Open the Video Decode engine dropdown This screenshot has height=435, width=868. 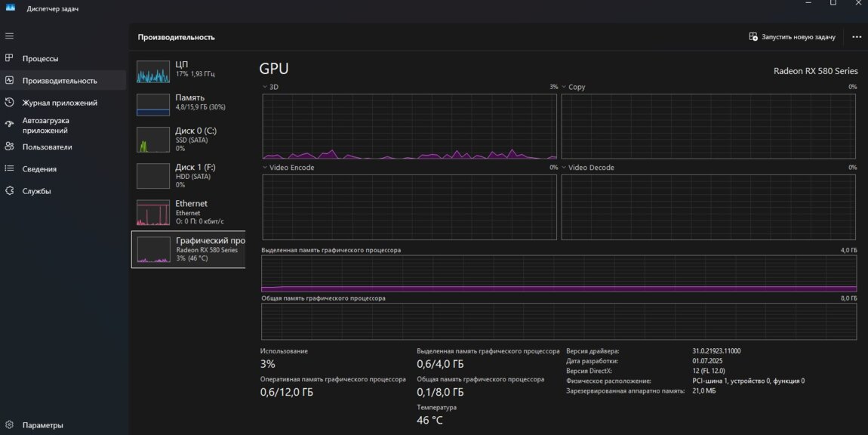564,168
